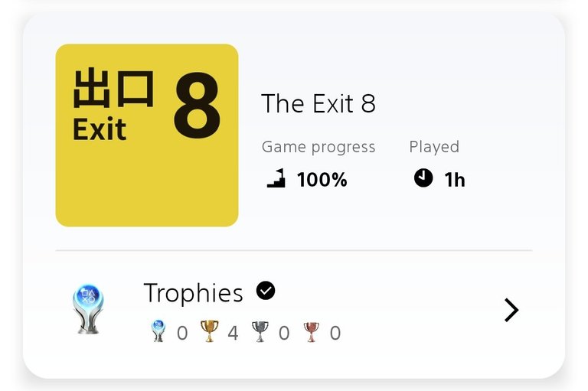Screen dimensions: 588x391
Task: Expand Trophies with the right chevron
Action: point(511,310)
